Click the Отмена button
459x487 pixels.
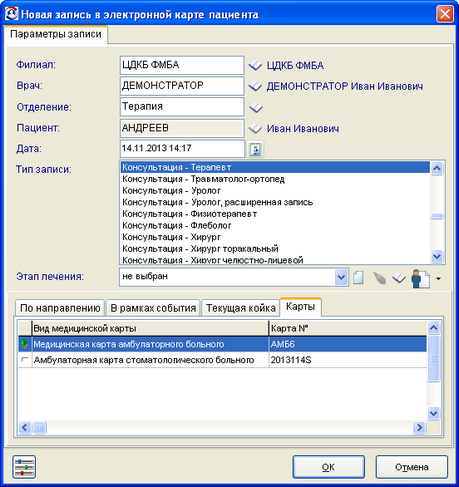(412, 467)
